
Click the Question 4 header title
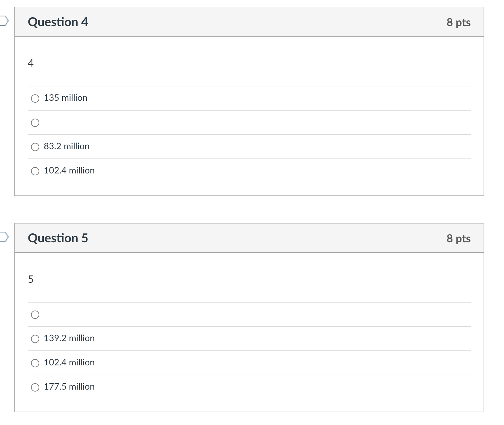point(58,22)
